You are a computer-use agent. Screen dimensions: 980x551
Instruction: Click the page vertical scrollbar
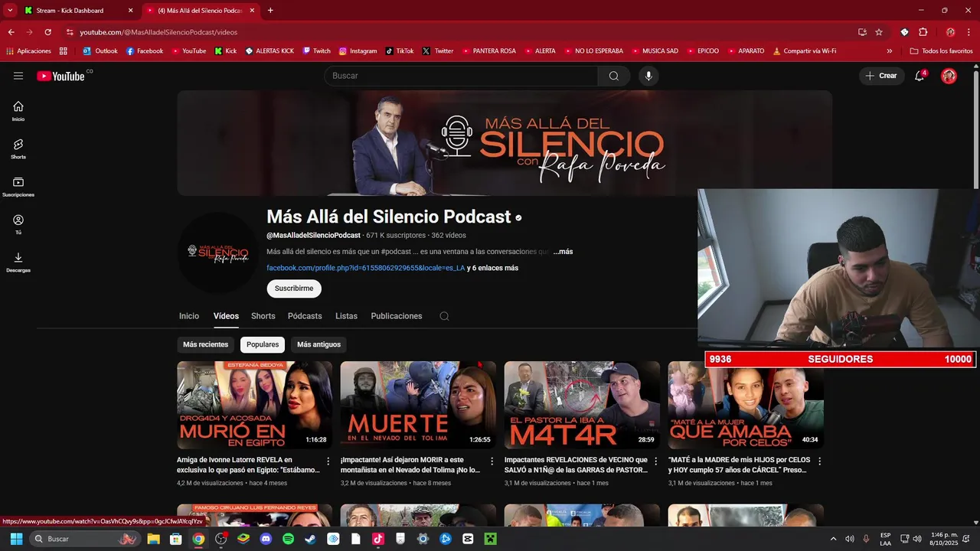[x=975, y=130]
